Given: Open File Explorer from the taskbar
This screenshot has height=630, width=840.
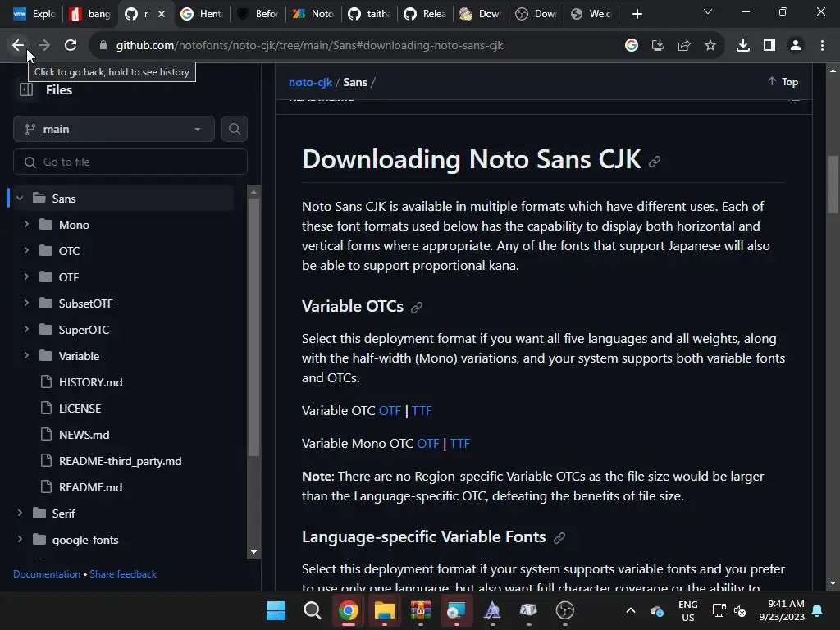Looking at the screenshot, I should [384, 610].
